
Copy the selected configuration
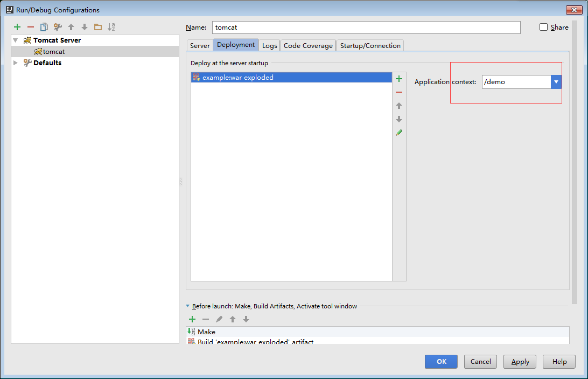click(x=44, y=27)
